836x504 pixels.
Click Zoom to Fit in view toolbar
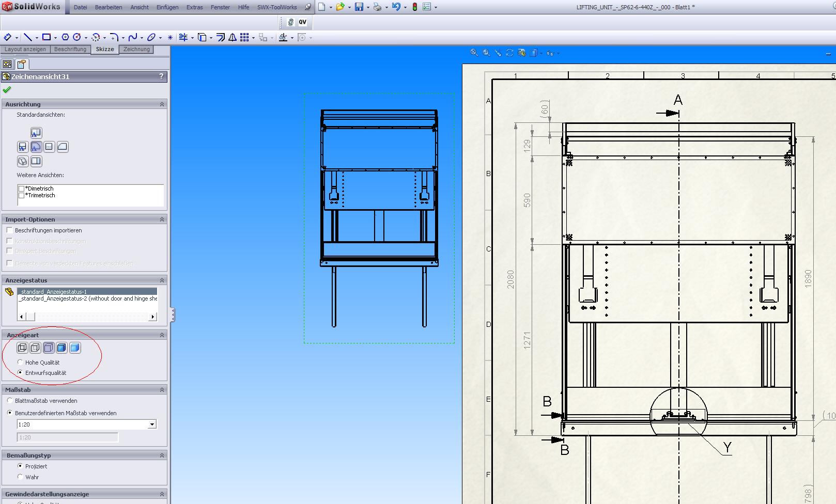click(x=474, y=53)
